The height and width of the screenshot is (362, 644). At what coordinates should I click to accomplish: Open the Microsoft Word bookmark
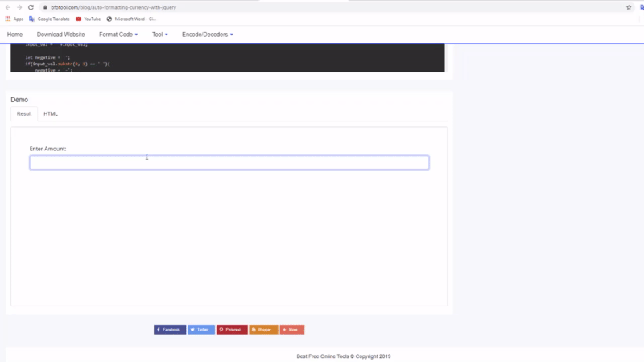[131, 19]
